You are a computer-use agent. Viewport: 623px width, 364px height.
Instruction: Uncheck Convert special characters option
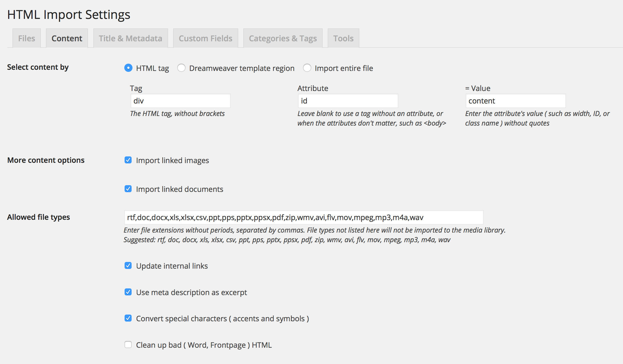(x=128, y=318)
